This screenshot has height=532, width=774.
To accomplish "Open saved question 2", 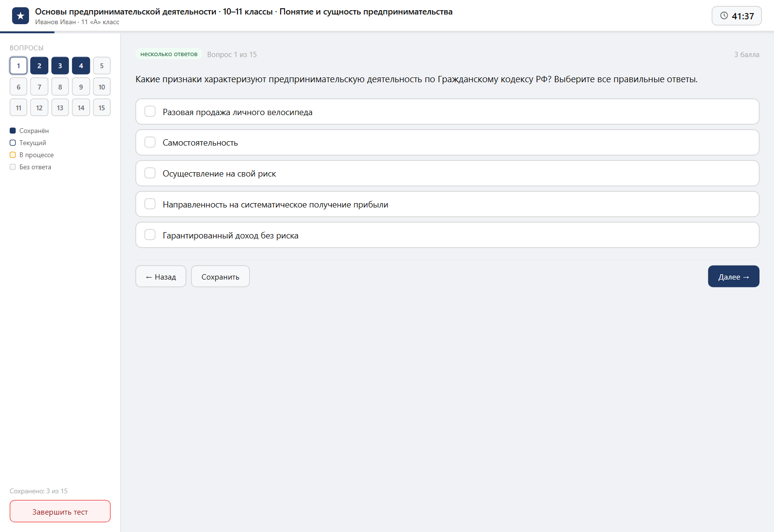I will coord(39,66).
